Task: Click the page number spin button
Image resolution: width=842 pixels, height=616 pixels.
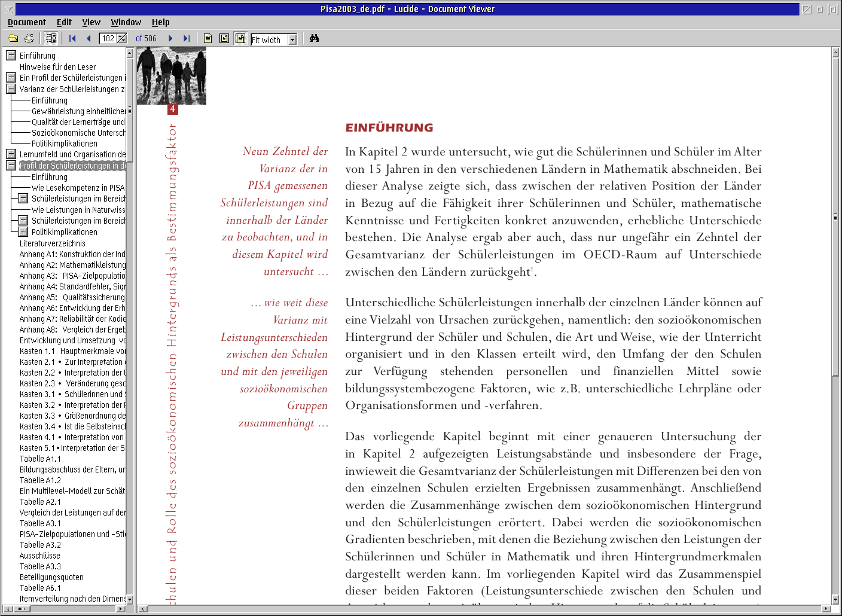Action: click(x=122, y=38)
